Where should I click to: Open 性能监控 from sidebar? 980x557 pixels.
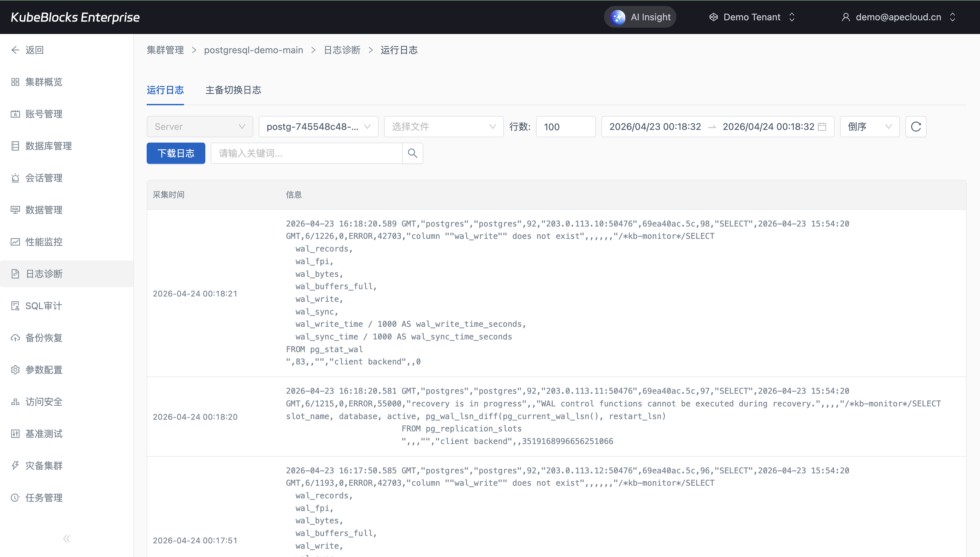coord(44,242)
